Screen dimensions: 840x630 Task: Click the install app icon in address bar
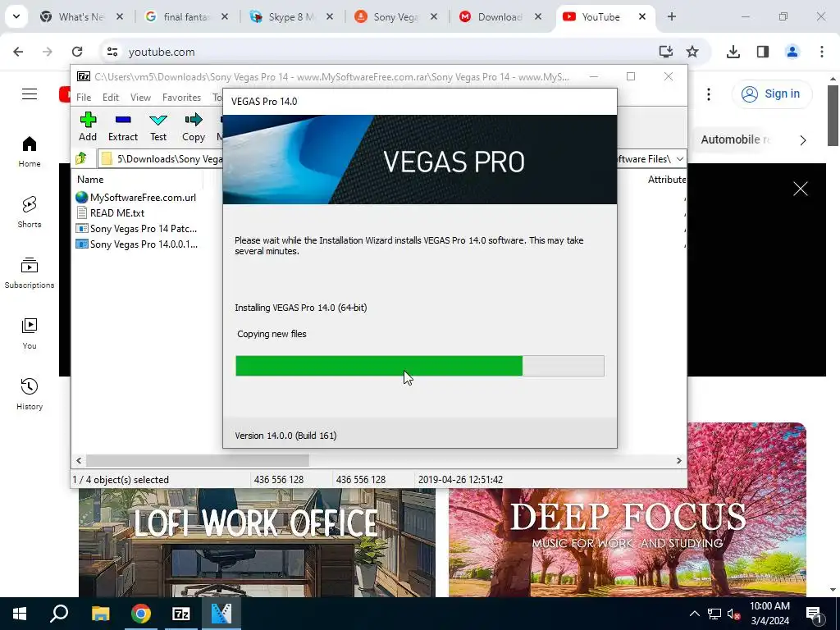tap(665, 52)
